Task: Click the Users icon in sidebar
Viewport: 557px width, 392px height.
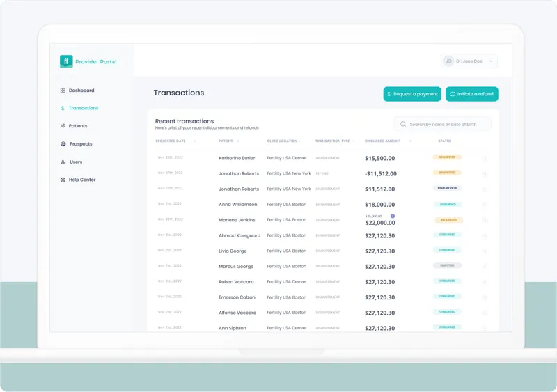Action: [x=63, y=162]
